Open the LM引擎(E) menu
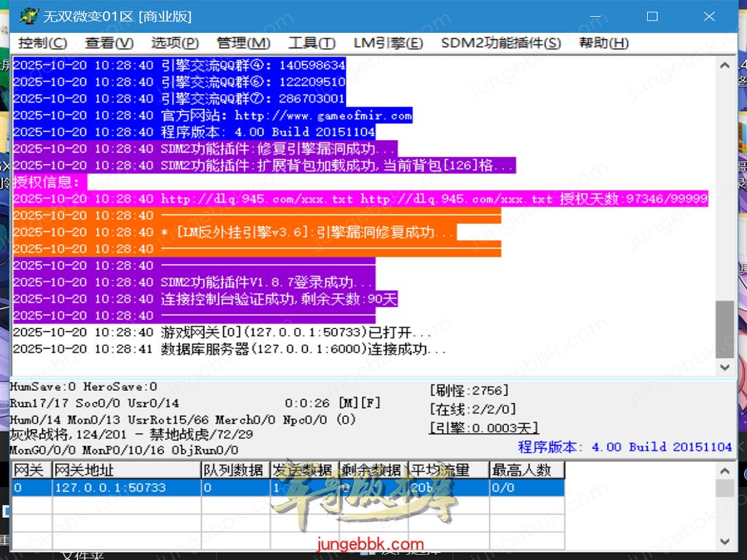 pos(388,43)
